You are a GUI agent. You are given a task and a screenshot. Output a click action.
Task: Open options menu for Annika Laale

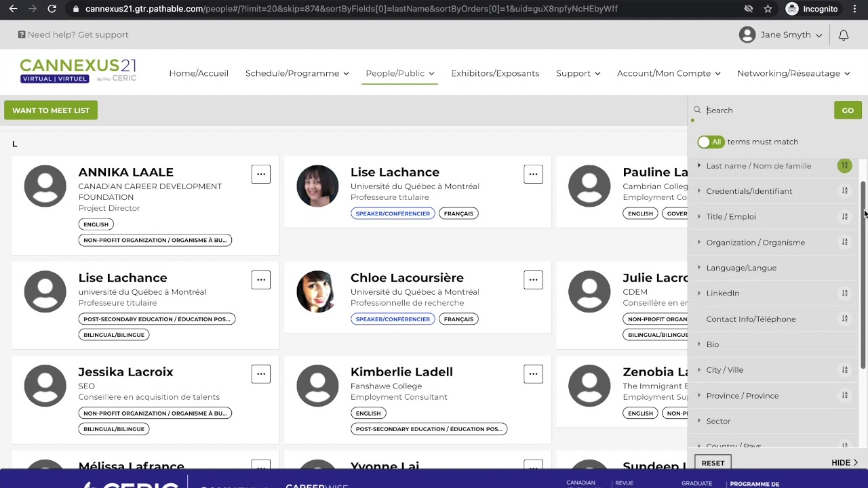[261, 174]
